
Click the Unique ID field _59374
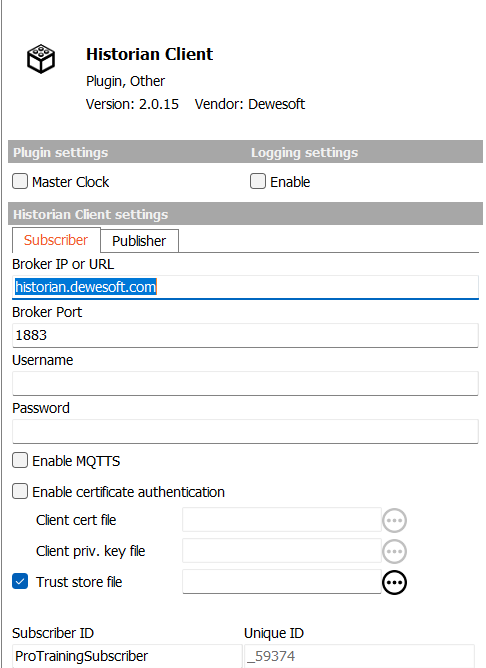click(359, 656)
